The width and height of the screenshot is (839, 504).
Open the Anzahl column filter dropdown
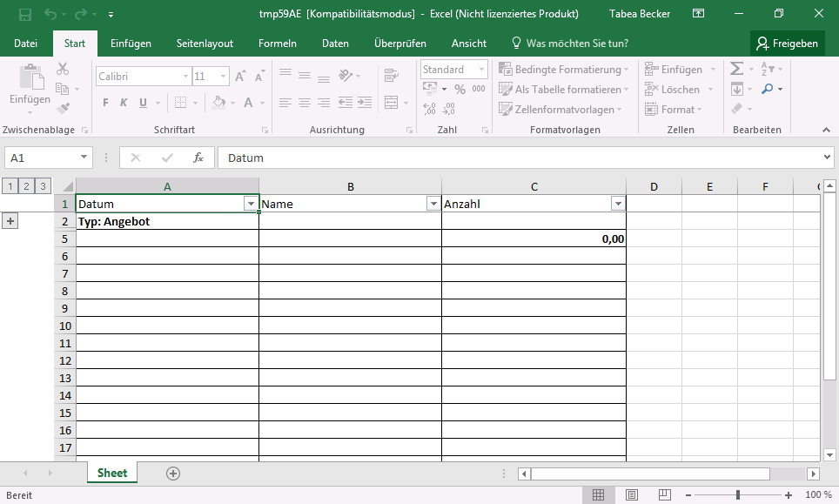(x=618, y=204)
